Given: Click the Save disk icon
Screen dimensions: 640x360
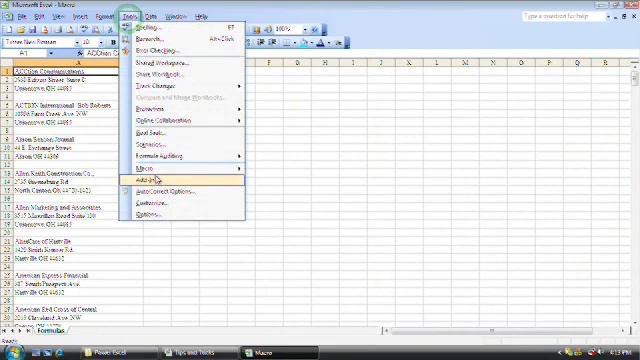Looking at the screenshot, I should (33, 29).
